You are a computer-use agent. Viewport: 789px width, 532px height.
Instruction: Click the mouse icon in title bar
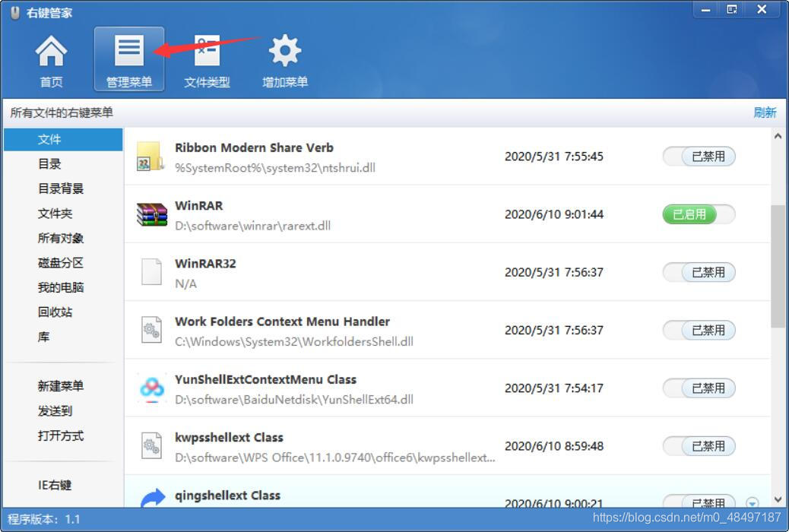pos(15,13)
